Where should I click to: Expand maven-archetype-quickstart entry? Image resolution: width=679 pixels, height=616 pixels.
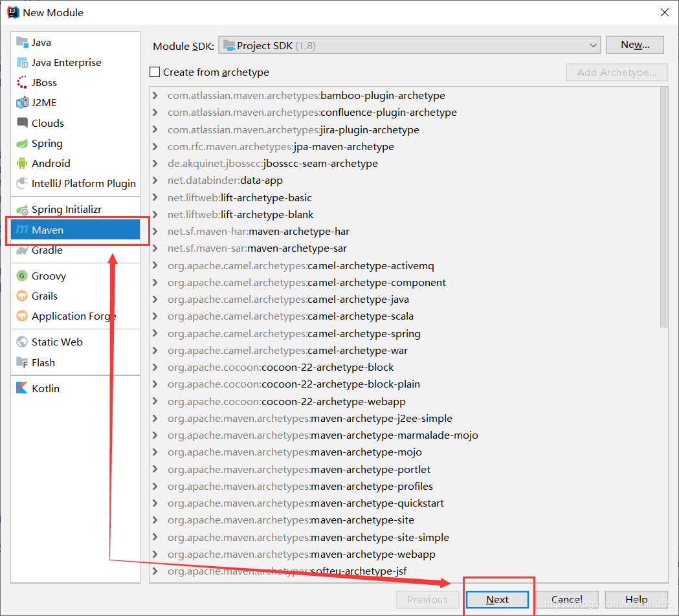click(155, 503)
